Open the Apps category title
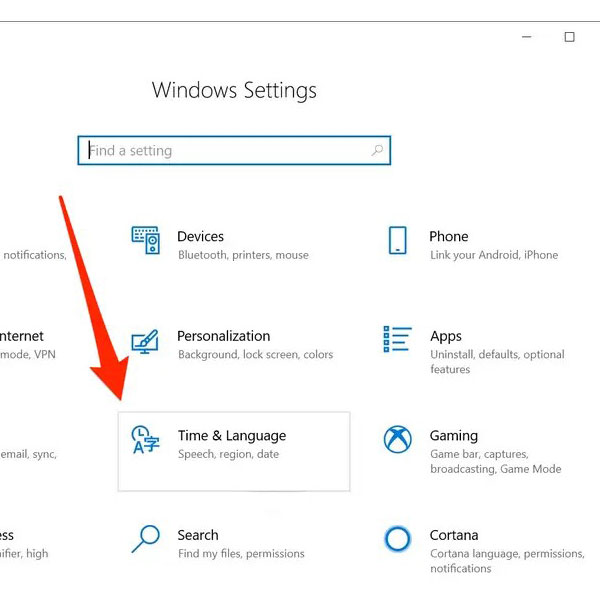 [446, 337]
